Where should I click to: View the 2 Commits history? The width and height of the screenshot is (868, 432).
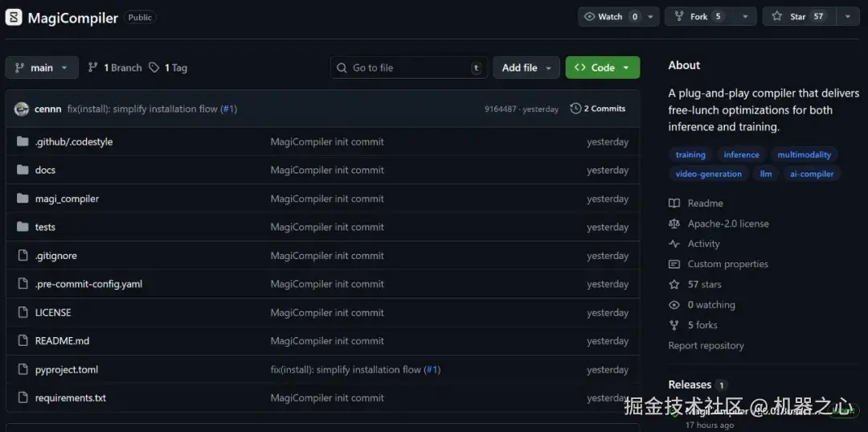pos(598,109)
